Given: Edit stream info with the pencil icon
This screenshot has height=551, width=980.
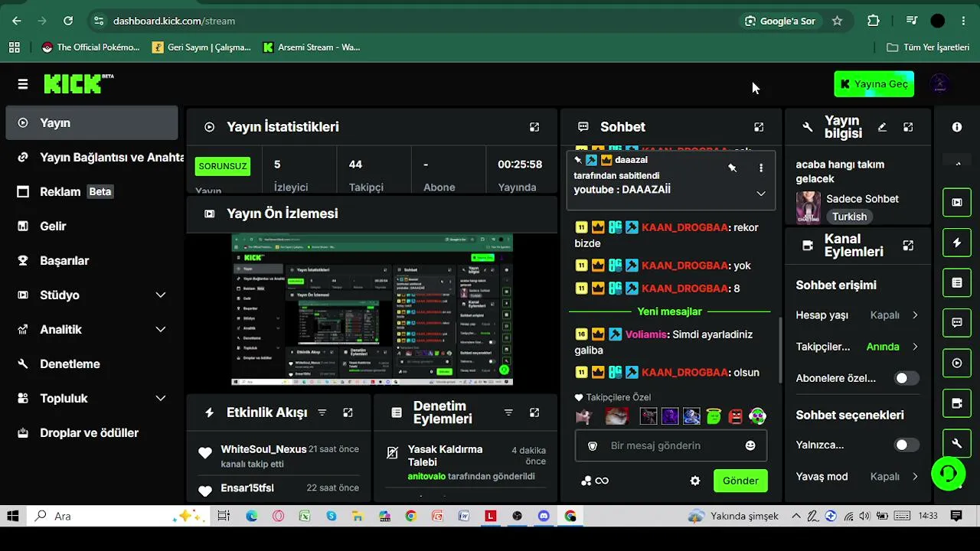Looking at the screenshot, I should (x=882, y=127).
